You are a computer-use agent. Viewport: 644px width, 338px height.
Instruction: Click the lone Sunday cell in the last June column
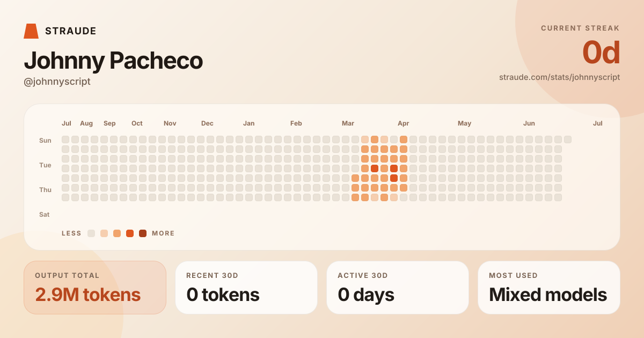click(568, 139)
